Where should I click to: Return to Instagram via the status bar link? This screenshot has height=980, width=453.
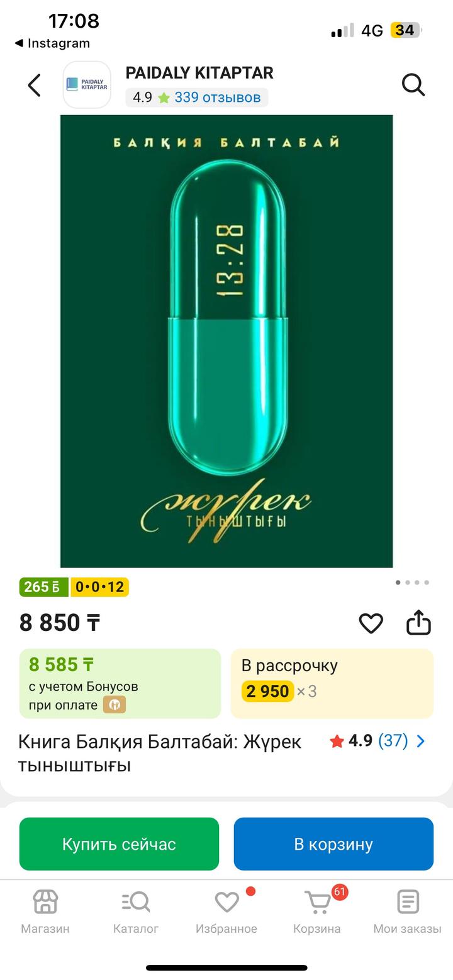pos(52,43)
